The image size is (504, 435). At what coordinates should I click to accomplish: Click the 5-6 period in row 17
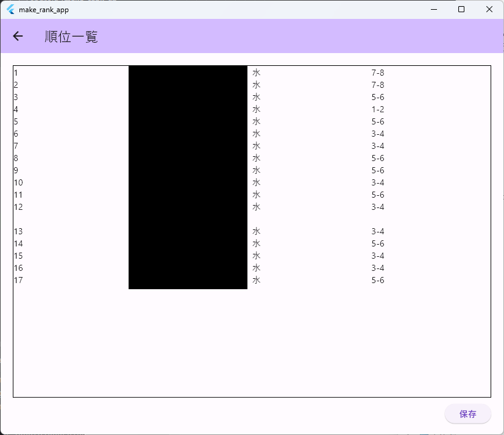(x=377, y=280)
